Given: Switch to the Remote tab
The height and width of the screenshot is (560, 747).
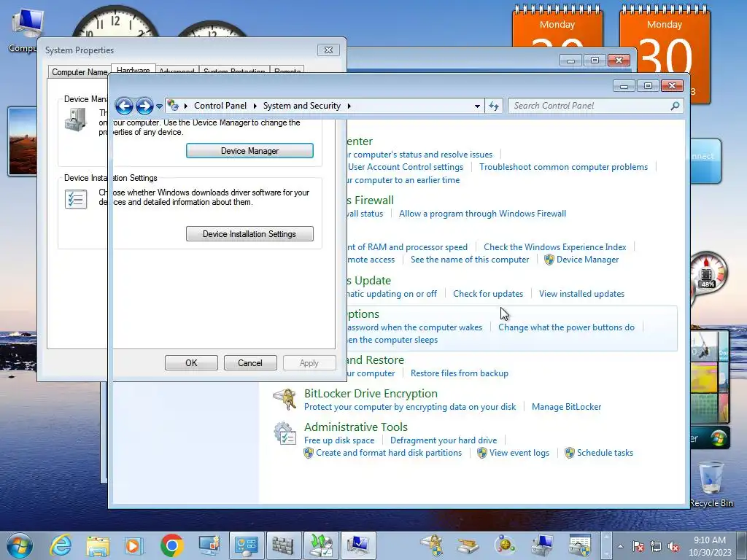Looking at the screenshot, I should pyautogui.click(x=287, y=71).
